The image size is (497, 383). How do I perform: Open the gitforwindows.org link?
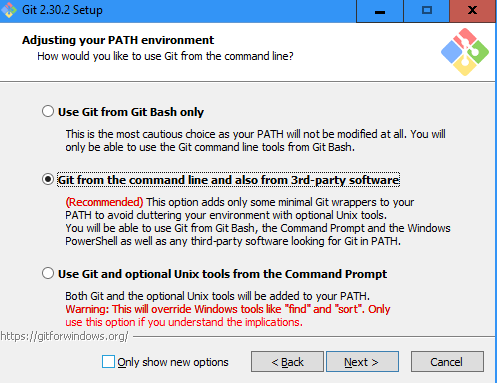(x=64, y=336)
